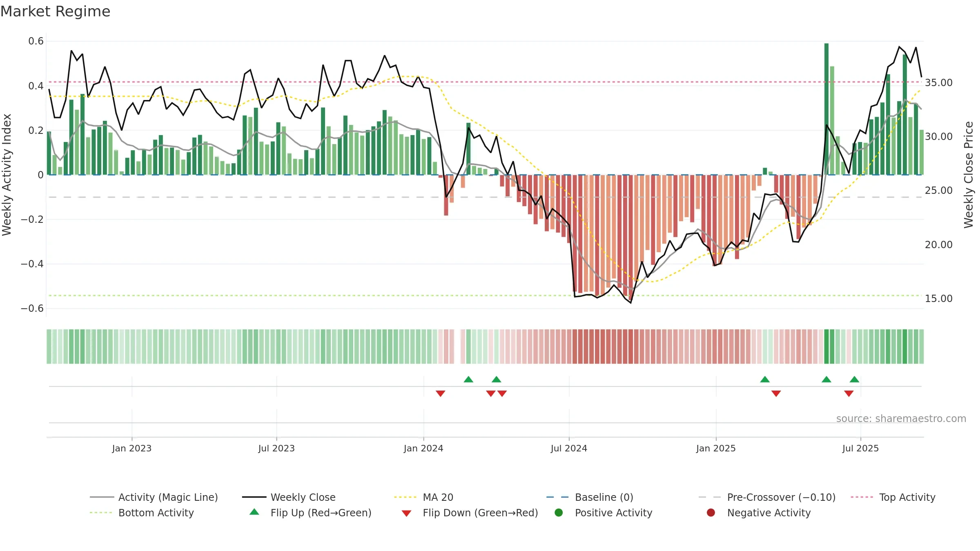Click the Positive Activity legend label
The height and width of the screenshot is (551, 980).
[613, 513]
